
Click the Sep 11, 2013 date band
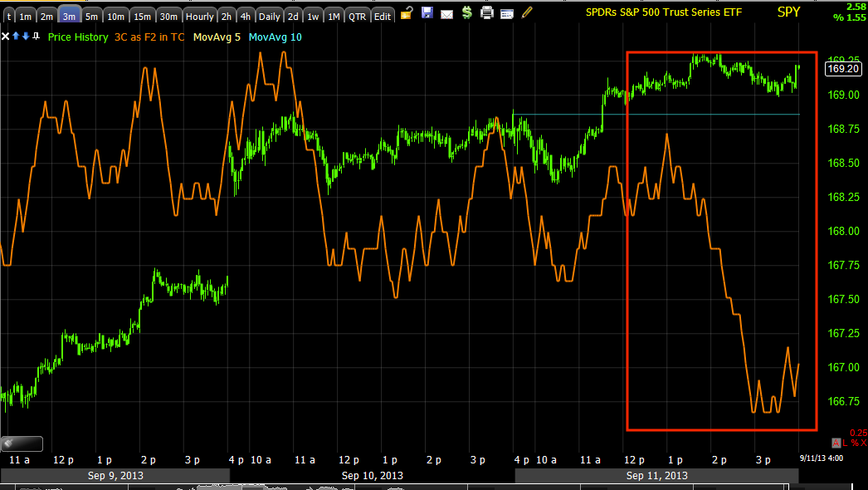pos(657,476)
